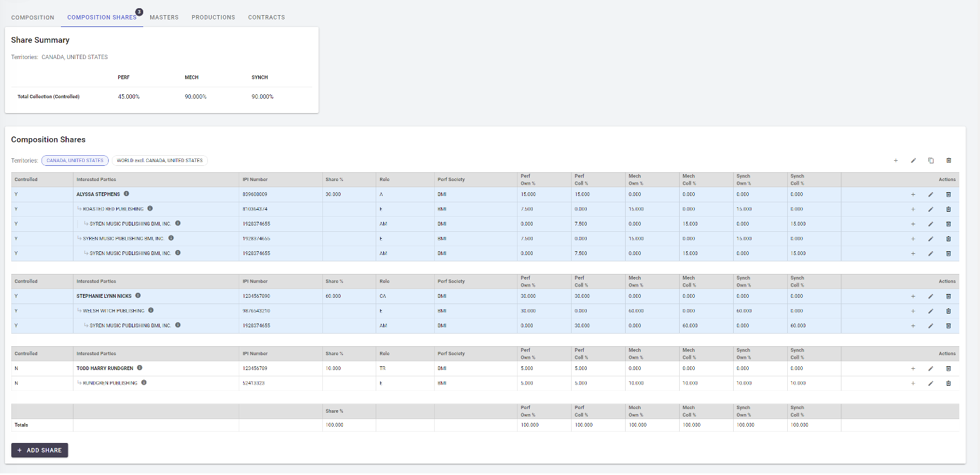Screen dimensions: 980x475
Task: Open the Productions tab
Action: (214, 18)
